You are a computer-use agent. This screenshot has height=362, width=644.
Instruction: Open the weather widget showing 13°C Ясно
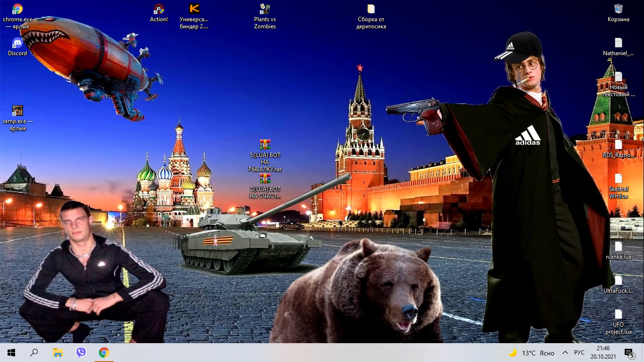tap(531, 353)
